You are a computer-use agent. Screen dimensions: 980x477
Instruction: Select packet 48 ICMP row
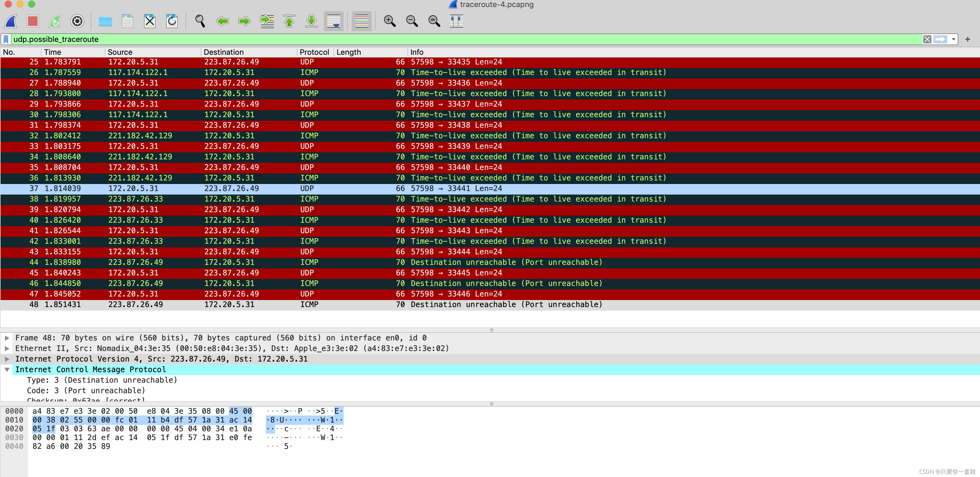pyautogui.click(x=490, y=304)
